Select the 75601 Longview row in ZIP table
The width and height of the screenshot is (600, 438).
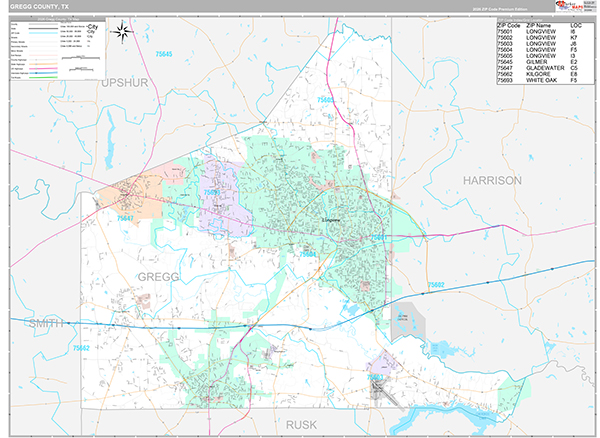point(540,31)
